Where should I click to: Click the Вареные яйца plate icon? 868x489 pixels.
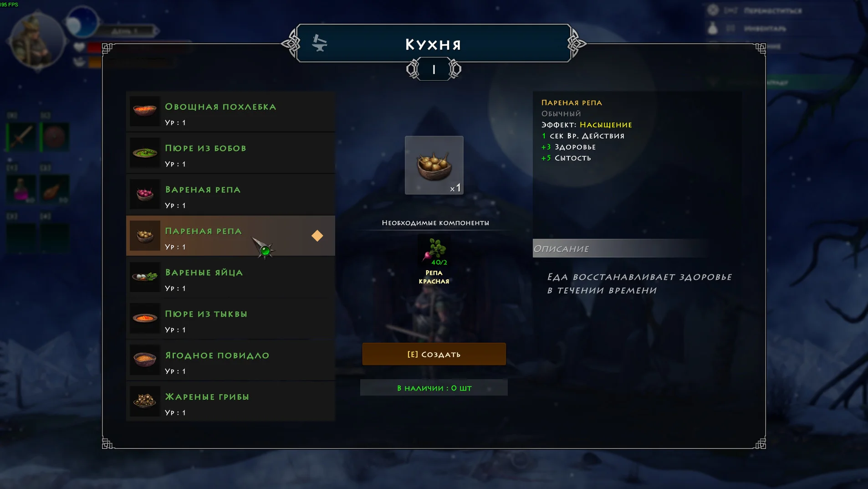click(145, 277)
